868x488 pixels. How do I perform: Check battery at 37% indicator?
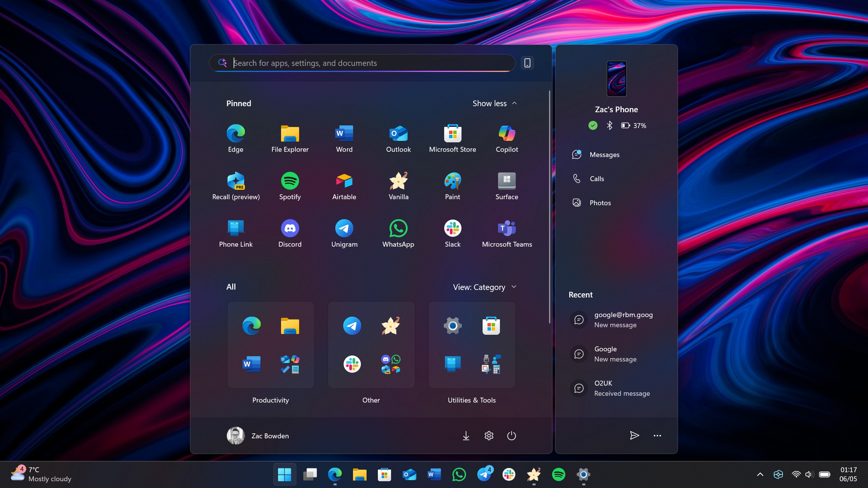click(634, 125)
